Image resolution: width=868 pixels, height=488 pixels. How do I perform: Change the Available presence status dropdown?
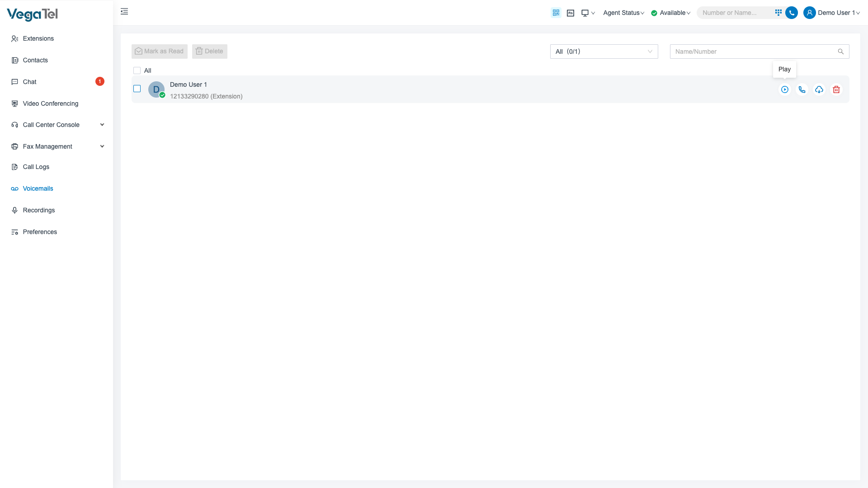pyautogui.click(x=671, y=13)
